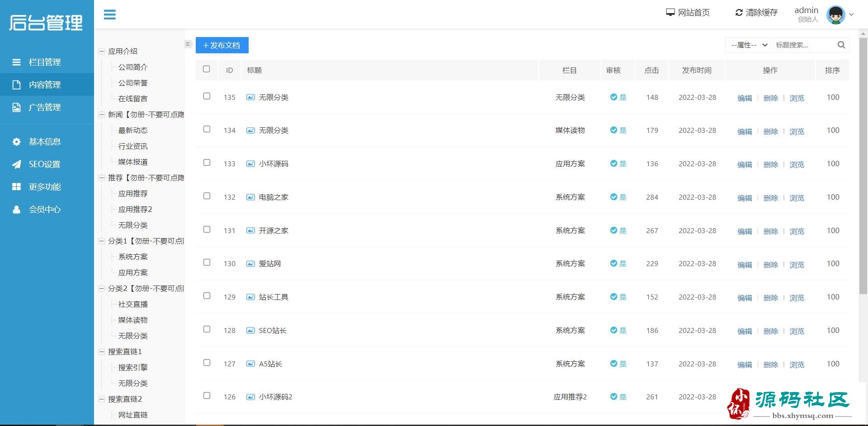Screen dimensions: 868x426
Task: Click 编辑 link for row 134
Action: tap(744, 131)
